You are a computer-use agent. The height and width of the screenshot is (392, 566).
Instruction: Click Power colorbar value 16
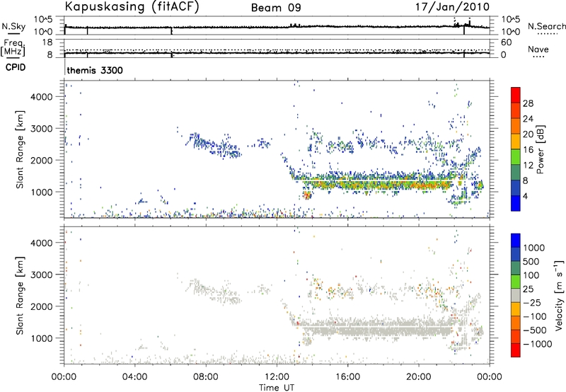coord(528,150)
